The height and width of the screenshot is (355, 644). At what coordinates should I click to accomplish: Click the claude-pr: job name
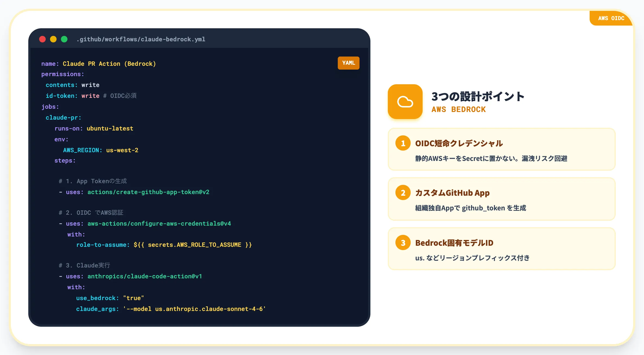[x=63, y=117]
